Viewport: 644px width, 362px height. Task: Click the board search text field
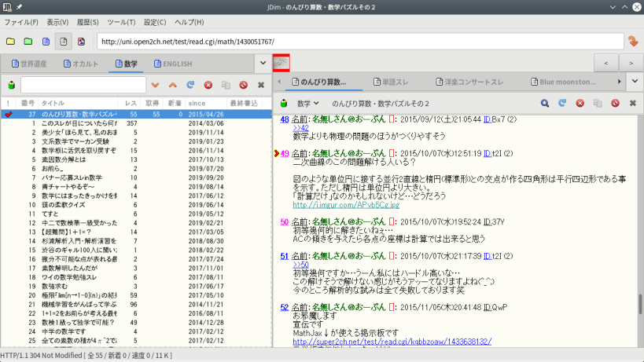coord(83,85)
